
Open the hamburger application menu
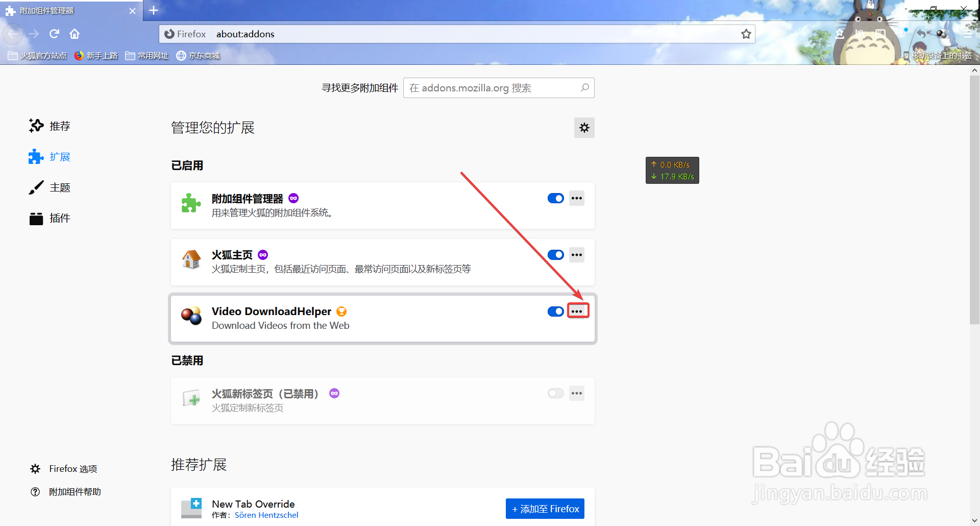(x=967, y=34)
